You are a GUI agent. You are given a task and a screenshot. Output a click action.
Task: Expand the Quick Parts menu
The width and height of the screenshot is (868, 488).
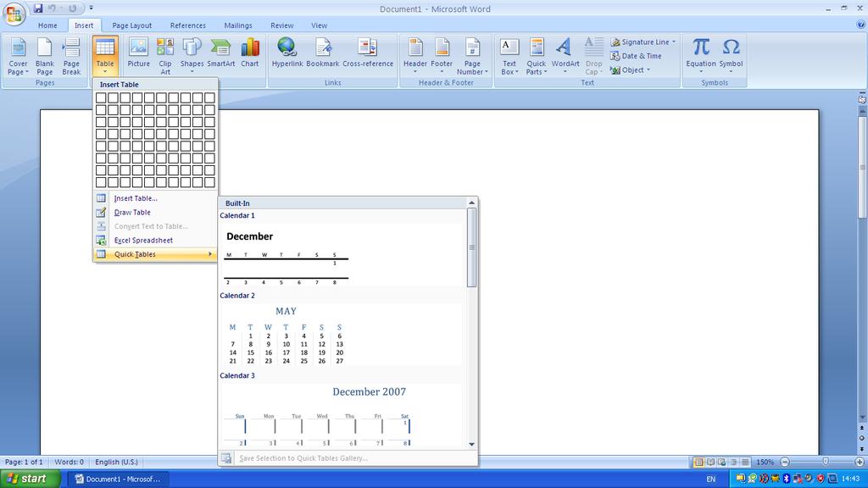[x=536, y=57]
